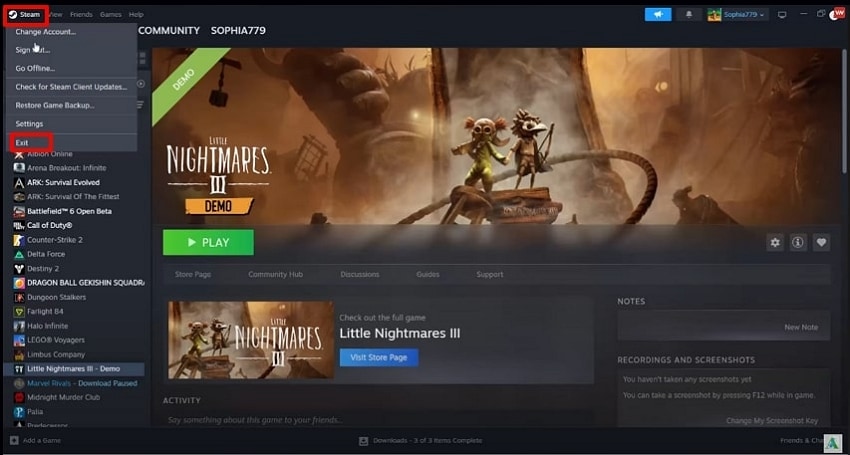Open the Help menu

(x=136, y=15)
